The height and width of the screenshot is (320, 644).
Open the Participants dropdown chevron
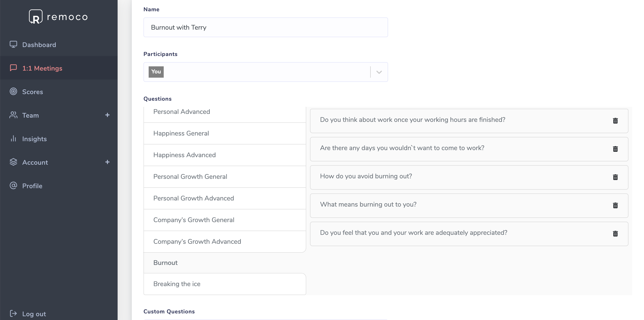[x=379, y=72]
